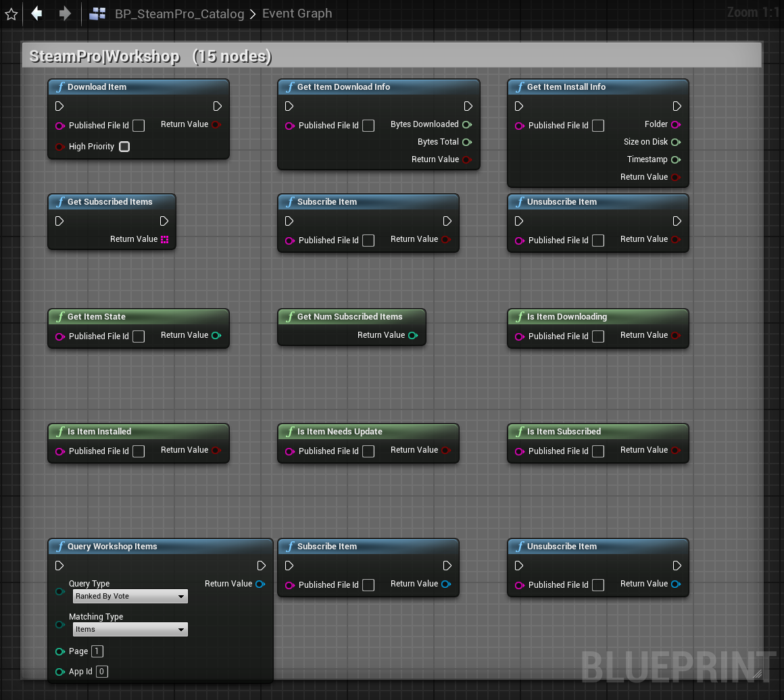Click Published File Id field on Is Item Downloading
This screenshot has height=700, width=784.
(x=598, y=336)
